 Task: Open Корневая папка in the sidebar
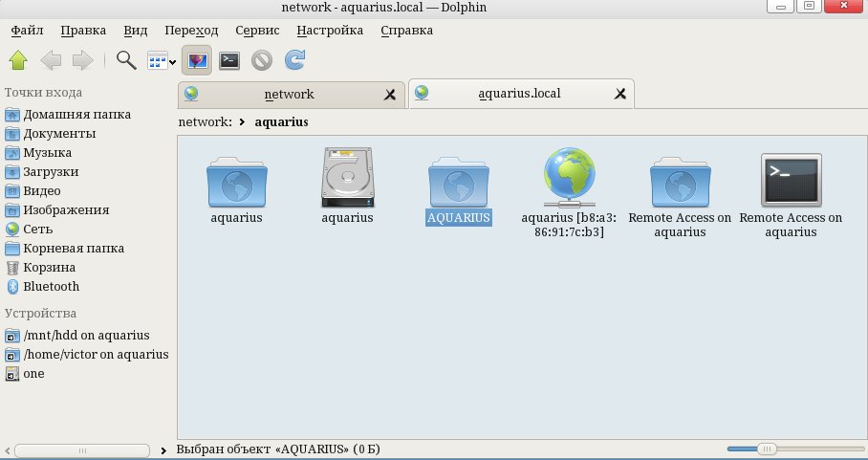point(74,249)
